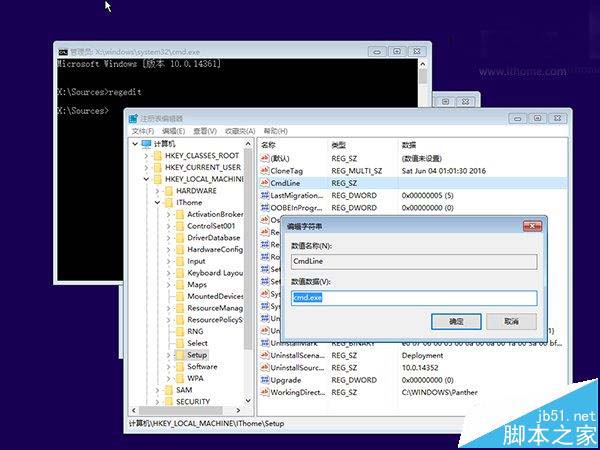The width and height of the screenshot is (600, 450).
Task: Click the Registry Editor title bar app icon
Action: click(x=133, y=118)
